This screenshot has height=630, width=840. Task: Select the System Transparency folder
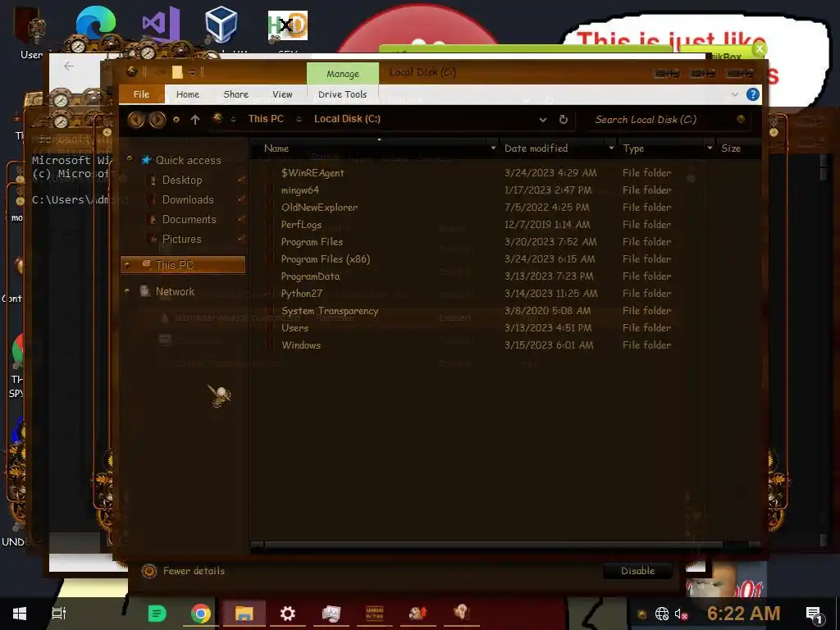coord(330,311)
